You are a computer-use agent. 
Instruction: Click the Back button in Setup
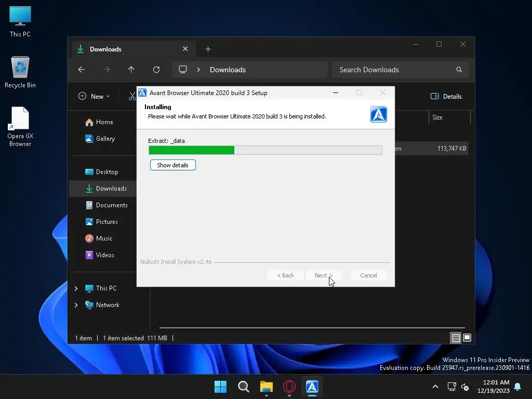[285, 275]
